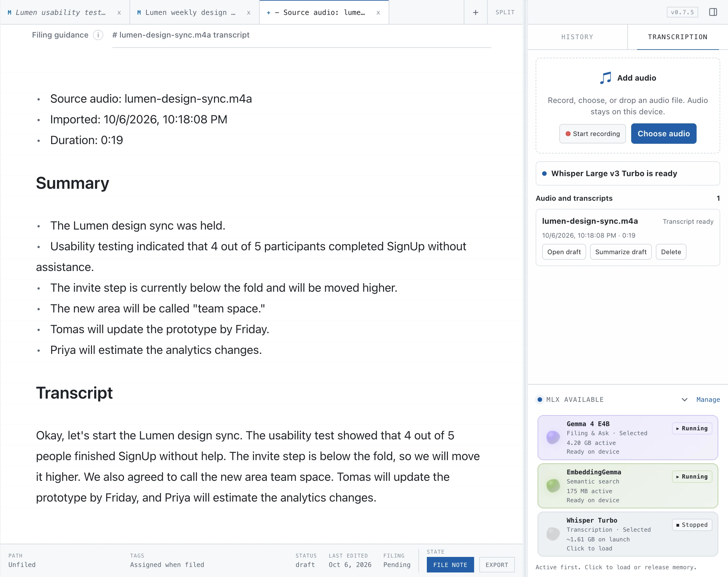This screenshot has height=577, width=728.
Task: Select the Transcription tab
Action: pos(677,37)
